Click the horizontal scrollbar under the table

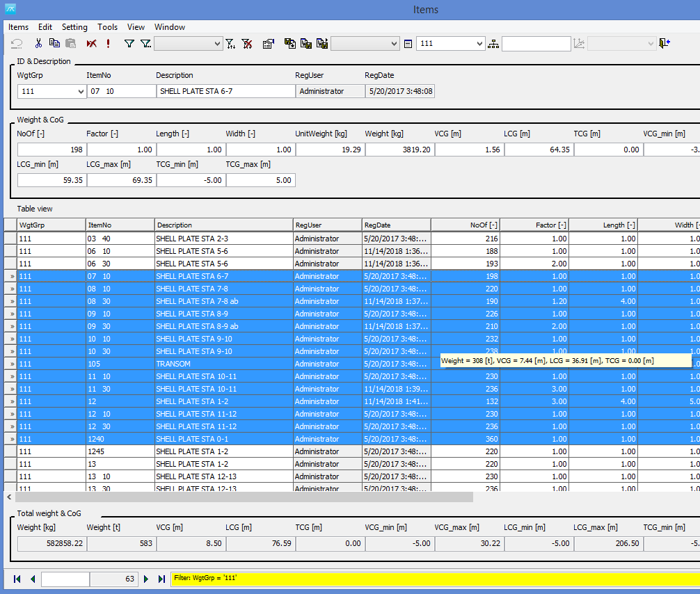244,497
